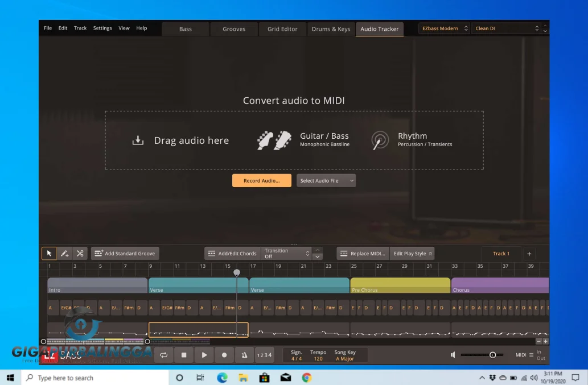The width and height of the screenshot is (588, 385).
Task: Select the Audio Tracker tab
Action: 380,29
